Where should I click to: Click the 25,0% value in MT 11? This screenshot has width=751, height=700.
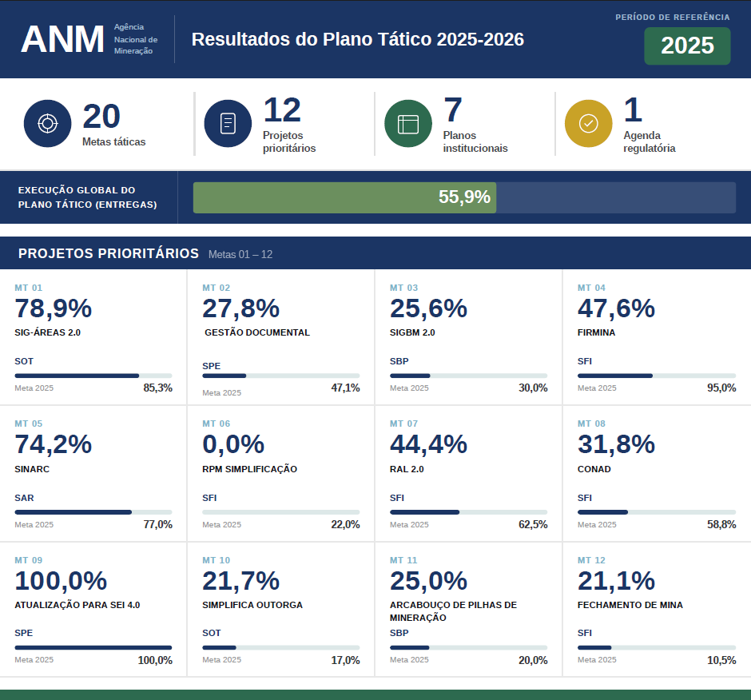[429, 581]
